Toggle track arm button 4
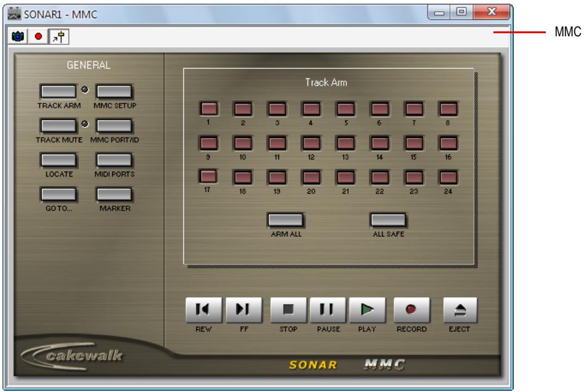The height and width of the screenshot is (392, 584). 311,109
